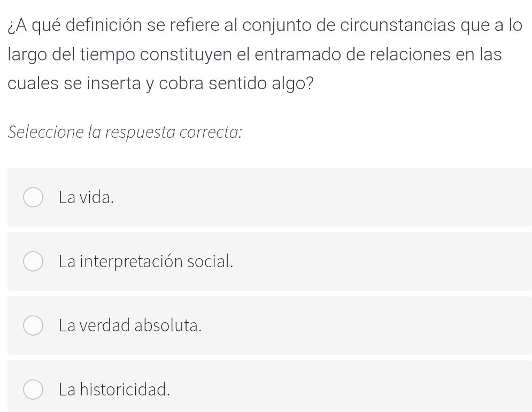Click the text label "La interpretación social."
Image resolution: width=532 pixels, height=412 pixels.
pos(147,261)
